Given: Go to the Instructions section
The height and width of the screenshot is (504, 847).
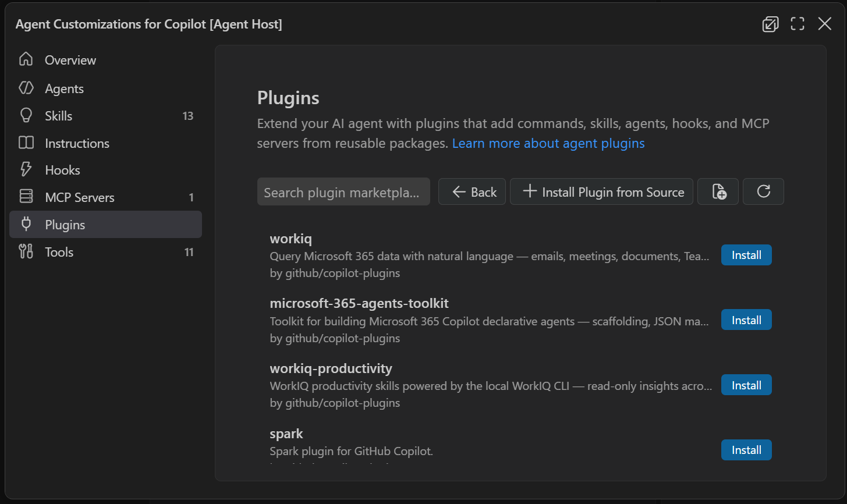Looking at the screenshot, I should point(105,143).
